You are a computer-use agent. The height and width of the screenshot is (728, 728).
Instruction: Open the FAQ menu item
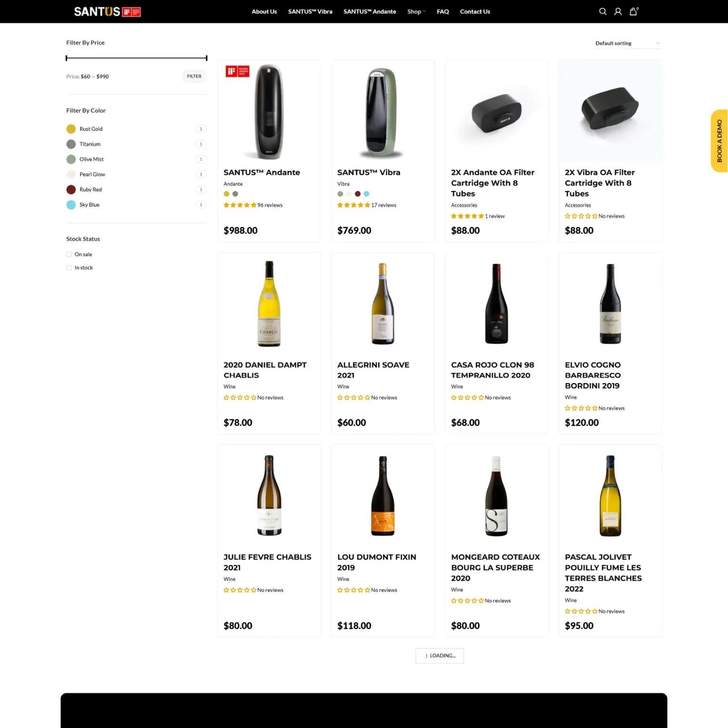[443, 11]
